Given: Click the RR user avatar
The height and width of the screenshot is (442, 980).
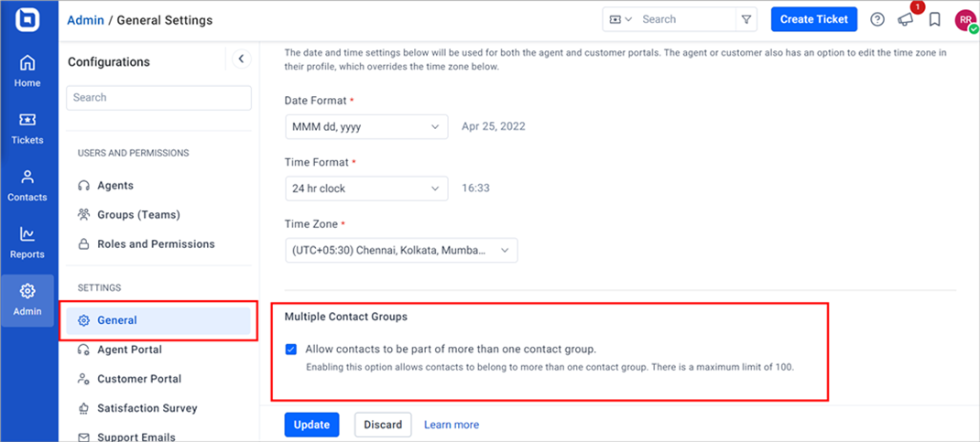Looking at the screenshot, I should (965, 20).
